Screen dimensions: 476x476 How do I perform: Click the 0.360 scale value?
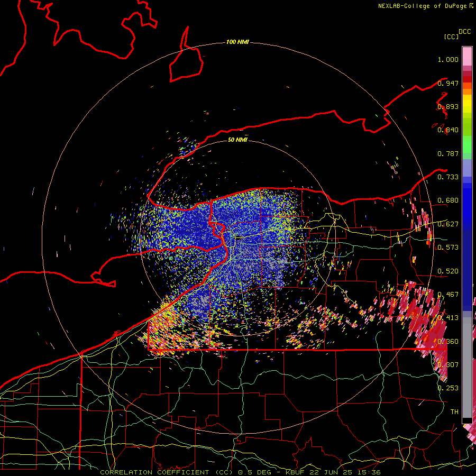coord(448,342)
